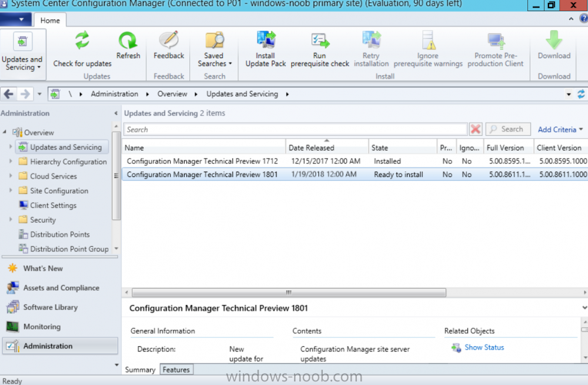
Task: Click the Retry installation icon
Action: tap(371, 40)
